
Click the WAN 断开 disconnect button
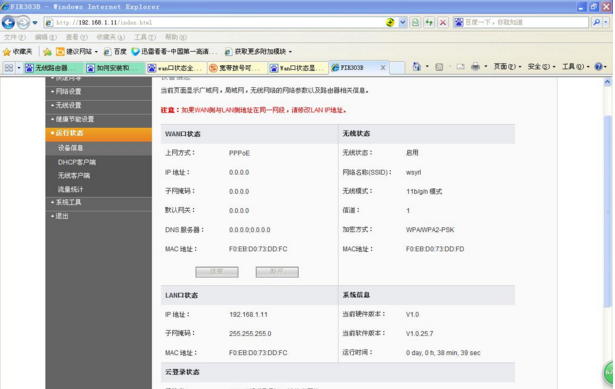[x=277, y=272]
